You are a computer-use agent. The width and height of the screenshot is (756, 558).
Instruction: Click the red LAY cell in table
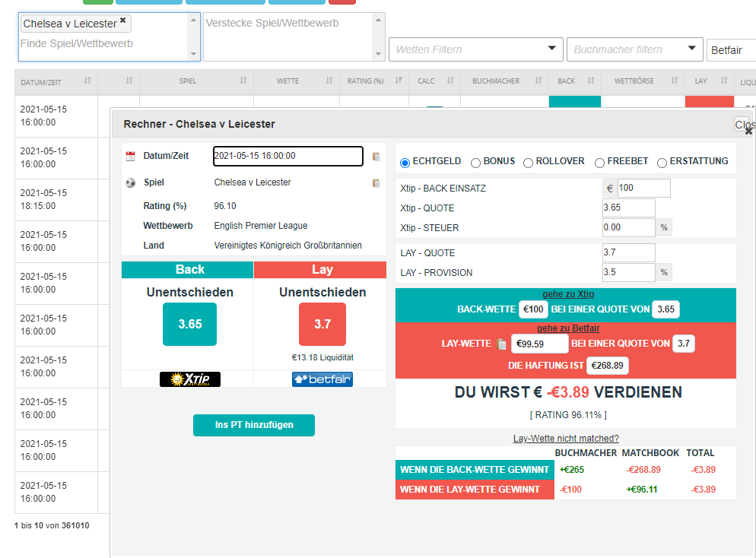point(710,101)
